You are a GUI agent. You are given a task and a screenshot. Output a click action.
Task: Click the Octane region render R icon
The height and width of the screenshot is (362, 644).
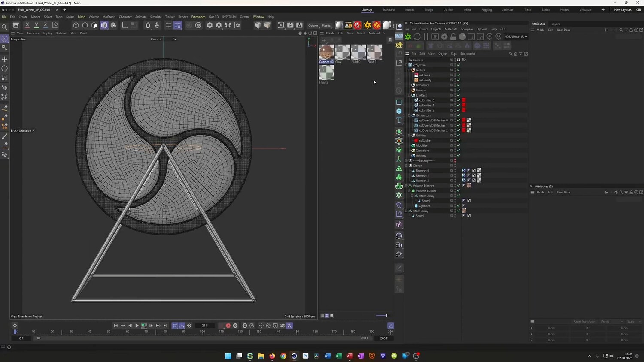tap(435, 37)
